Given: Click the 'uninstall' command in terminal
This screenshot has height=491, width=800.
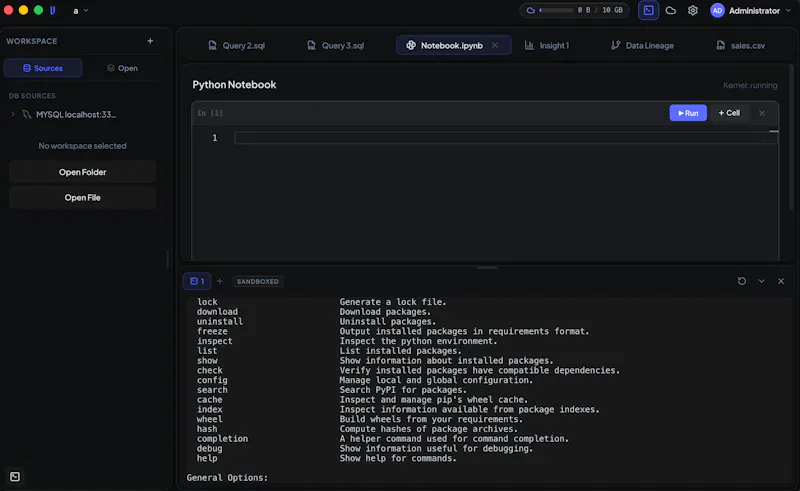Looking at the screenshot, I should (219, 322).
